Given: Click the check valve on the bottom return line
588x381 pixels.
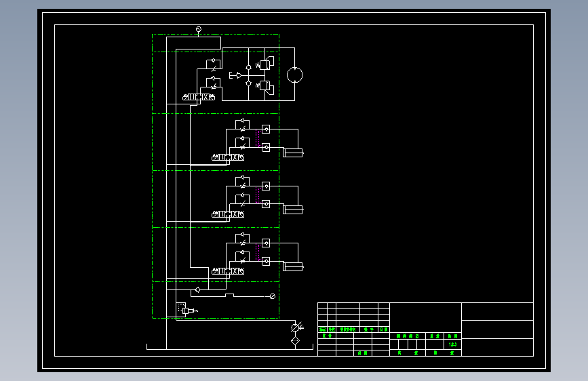Looking at the screenshot, I should (197, 290).
